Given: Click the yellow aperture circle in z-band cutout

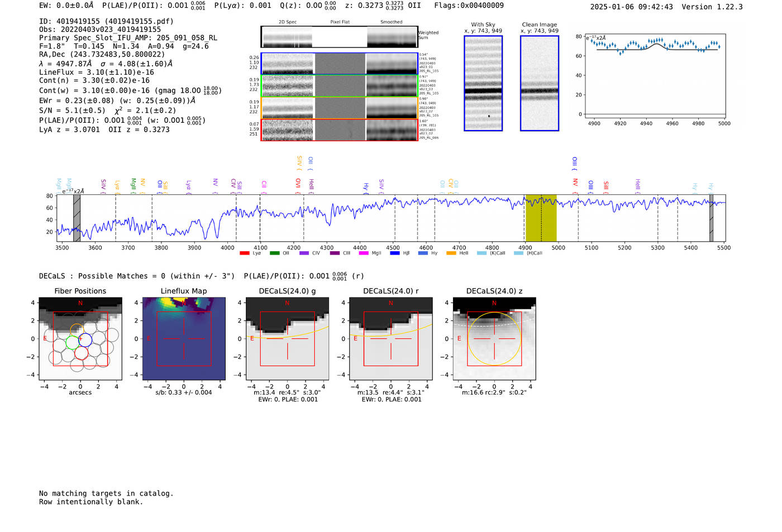Looking at the screenshot, I should pyautogui.click(x=494, y=339).
